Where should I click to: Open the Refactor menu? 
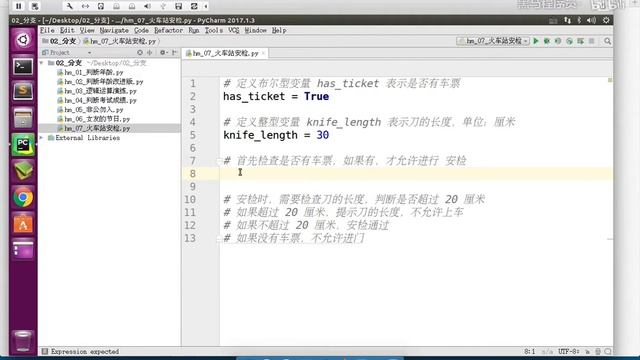click(x=168, y=31)
